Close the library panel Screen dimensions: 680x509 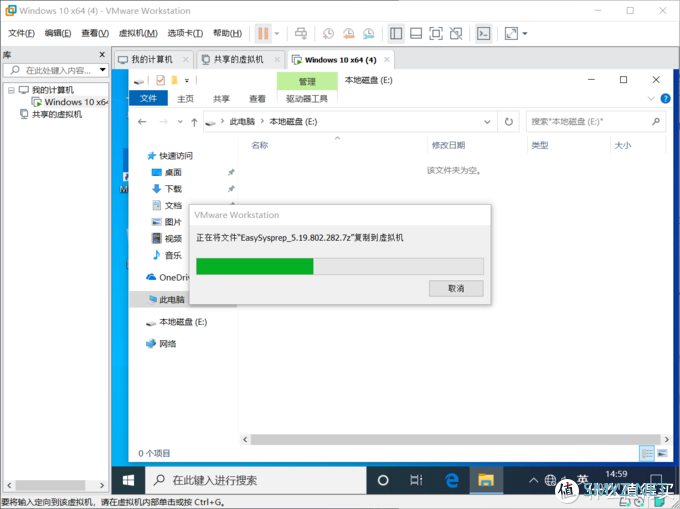click(102, 55)
